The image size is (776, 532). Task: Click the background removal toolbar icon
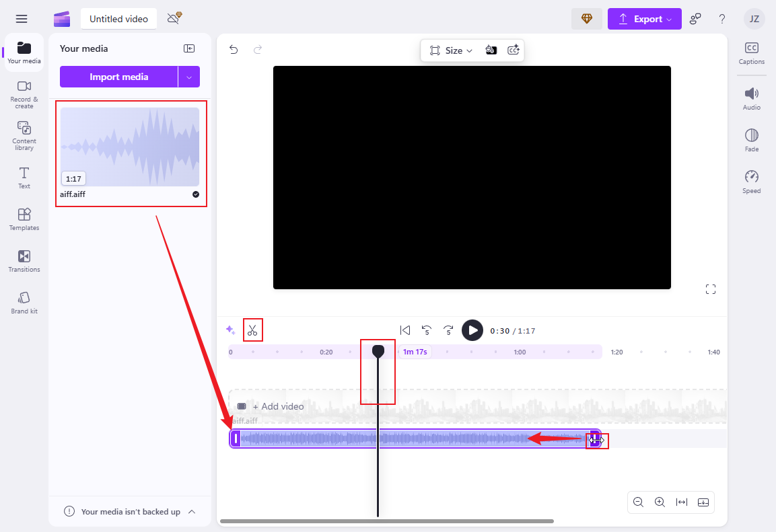pyautogui.click(x=491, y=50)
